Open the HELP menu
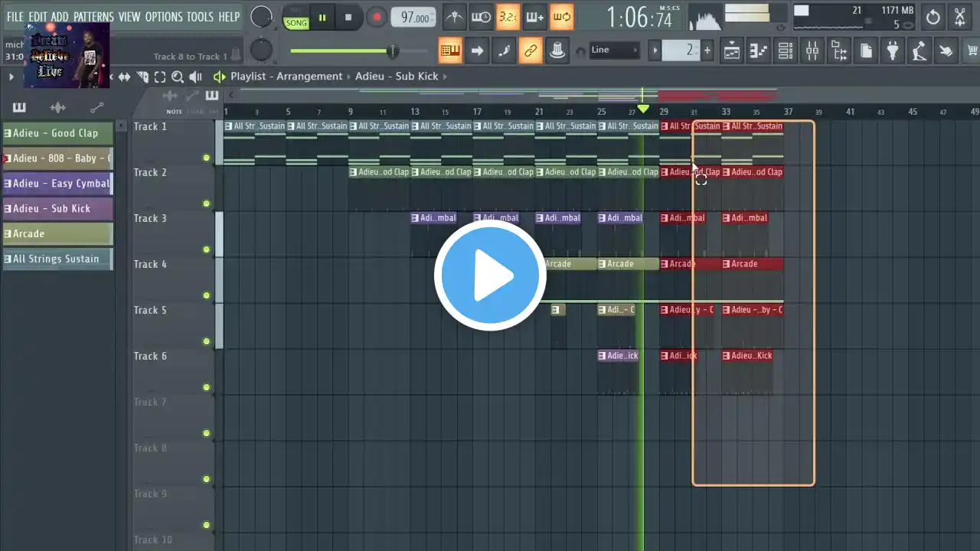Viewport: 980px width, 551px height. [x=229, y=17]
